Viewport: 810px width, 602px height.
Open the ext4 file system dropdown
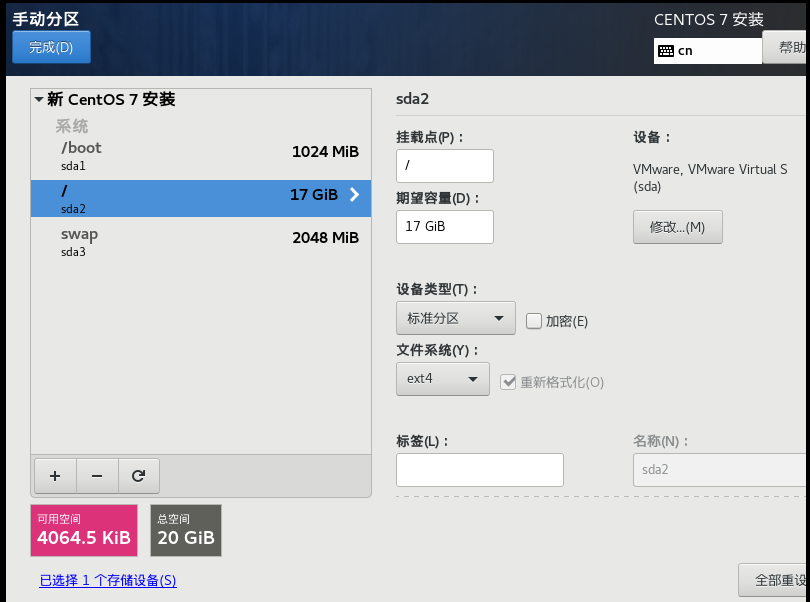[x=443, y=379]
